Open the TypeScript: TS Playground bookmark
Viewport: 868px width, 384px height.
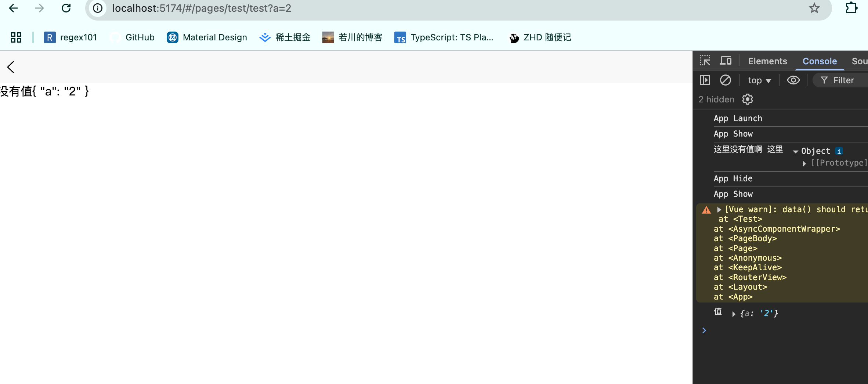pos(444,37)
